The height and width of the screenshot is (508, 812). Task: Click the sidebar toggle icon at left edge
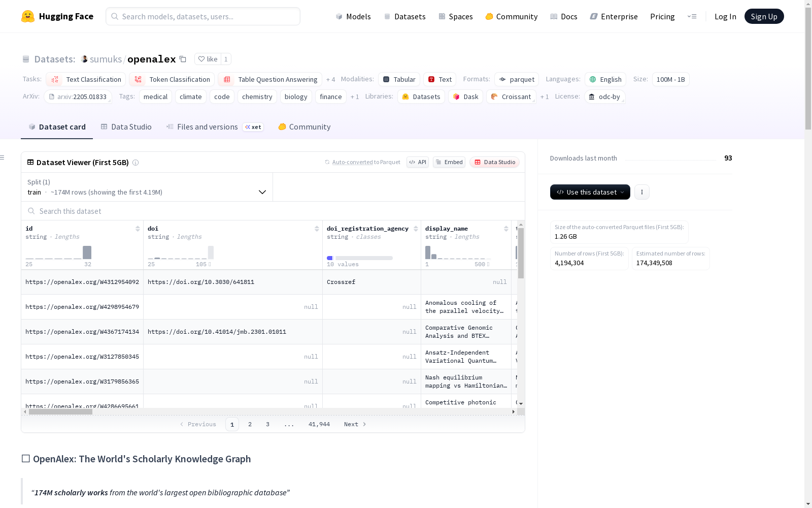pyautogui.click(x=3, y=157)
